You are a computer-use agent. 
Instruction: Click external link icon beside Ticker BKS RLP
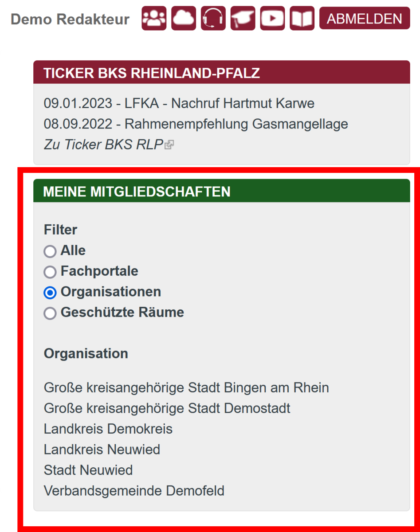point(169,145)
